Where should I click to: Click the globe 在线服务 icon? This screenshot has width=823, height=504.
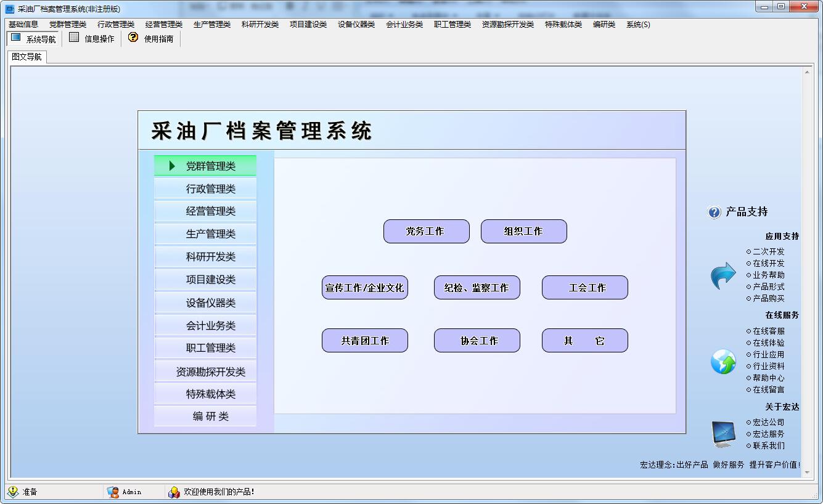723,362
